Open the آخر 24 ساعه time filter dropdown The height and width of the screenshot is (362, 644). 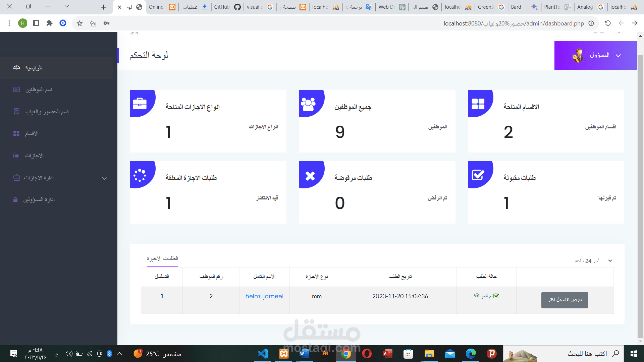tap(593, 261)
